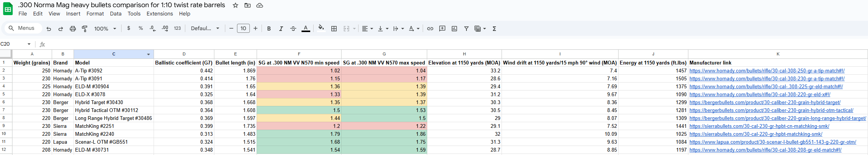
Task: Rename the document title
Action: click(x=122, y=5)
